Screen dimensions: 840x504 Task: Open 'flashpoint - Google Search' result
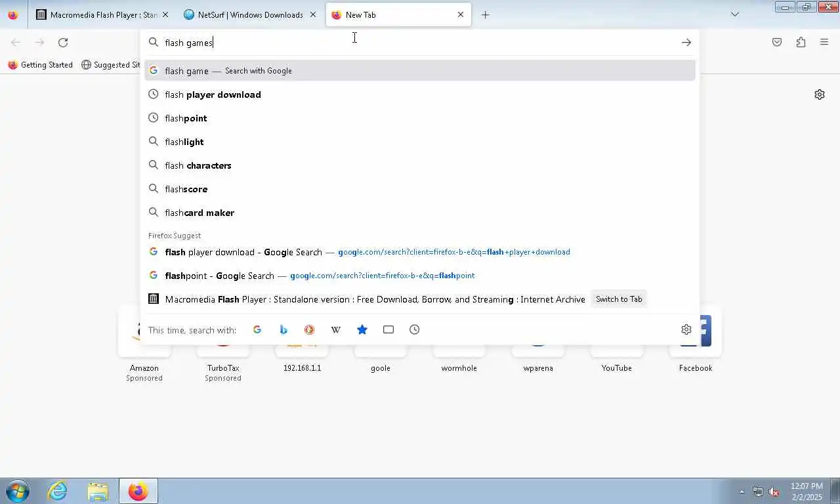(420, 276)
